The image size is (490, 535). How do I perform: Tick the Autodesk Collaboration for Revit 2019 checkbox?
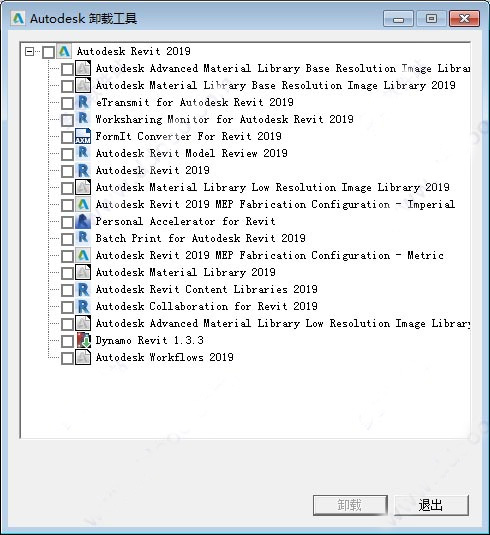(x=67, y=307)
